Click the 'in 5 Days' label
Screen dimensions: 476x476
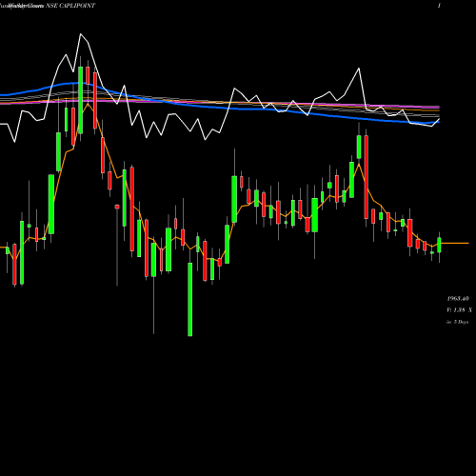pos(457,322)
